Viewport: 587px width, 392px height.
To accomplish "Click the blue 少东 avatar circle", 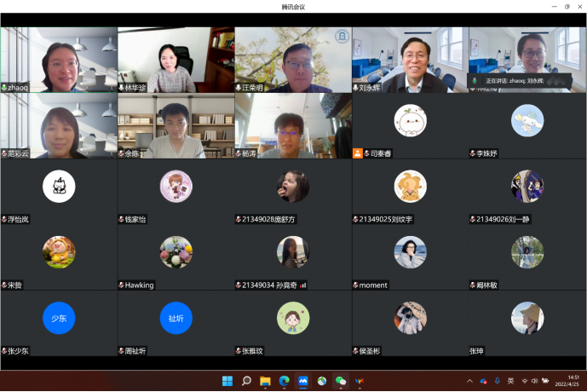I will click(59, 318).
